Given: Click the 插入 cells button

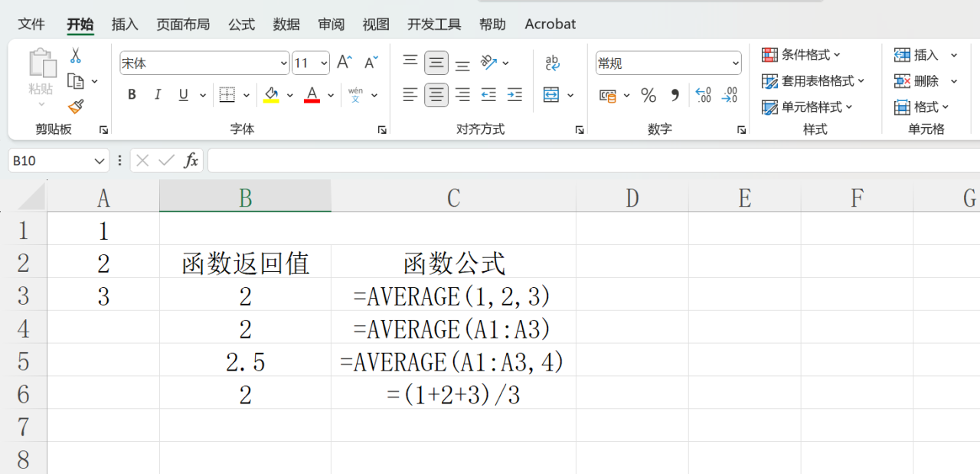Looking at the screenshot, I should (926, 55).
